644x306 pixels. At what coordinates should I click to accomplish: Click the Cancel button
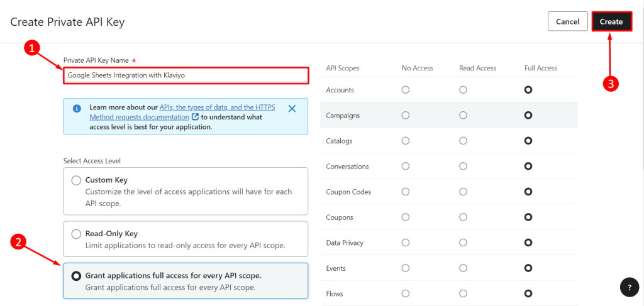pyautogui.click(x=568, y=21)
